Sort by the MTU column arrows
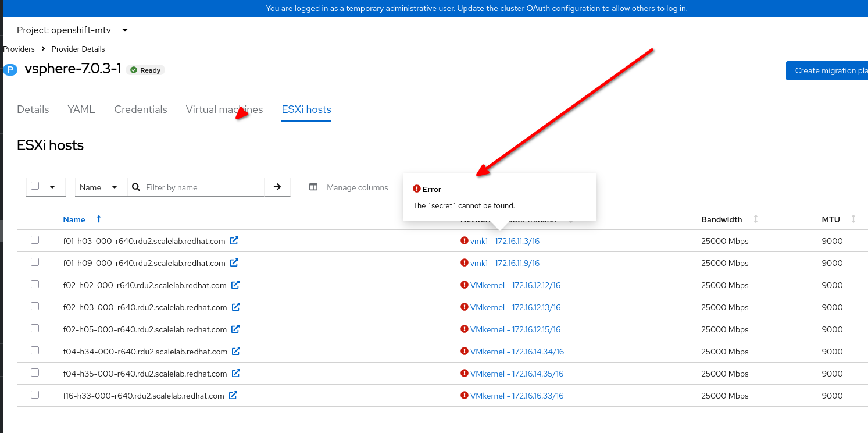 (853, 219)
